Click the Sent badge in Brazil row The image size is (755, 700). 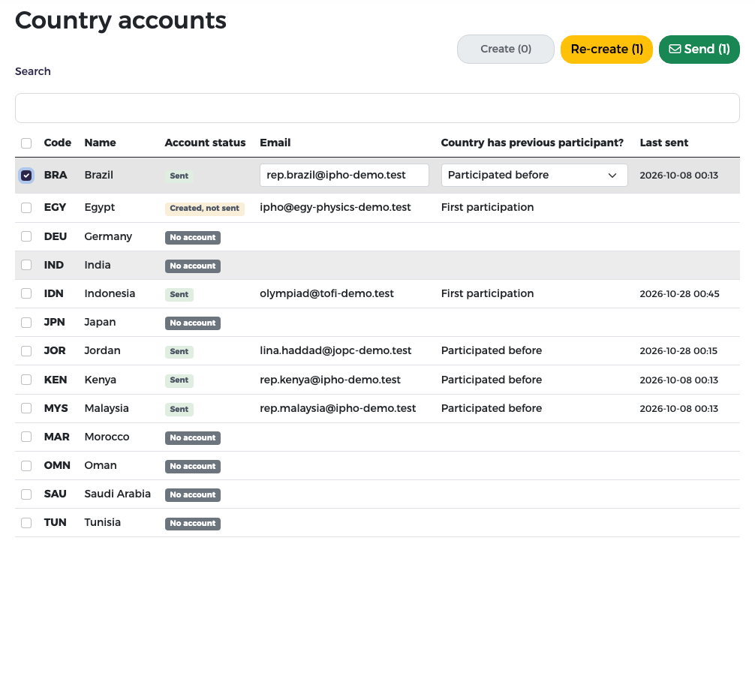click(x=179, y=176)
